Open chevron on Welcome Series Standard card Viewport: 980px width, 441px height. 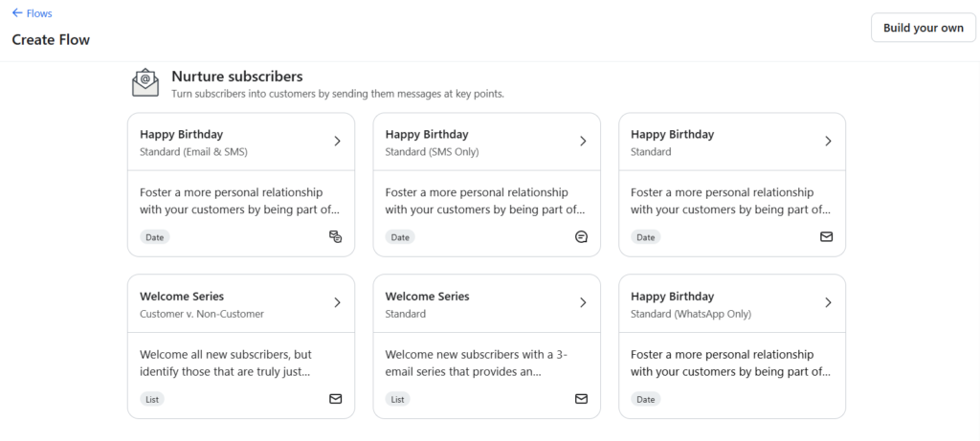tap(583, 303)
